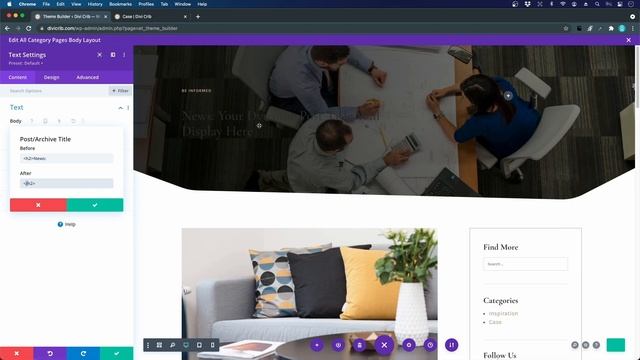Cancel dynamic content with the red X button
This screenshot has height=360, width=640.
click(38, 205)
